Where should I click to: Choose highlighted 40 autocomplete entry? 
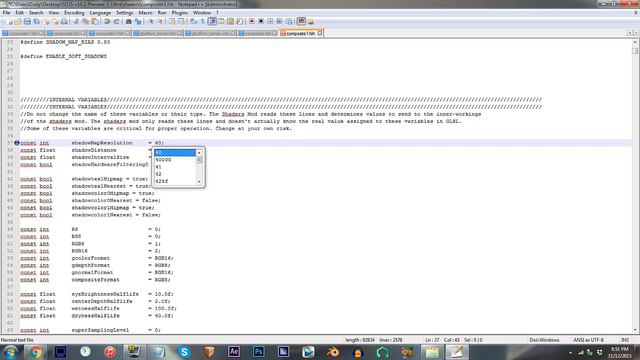pyautogui.click(x=175, y=153)
